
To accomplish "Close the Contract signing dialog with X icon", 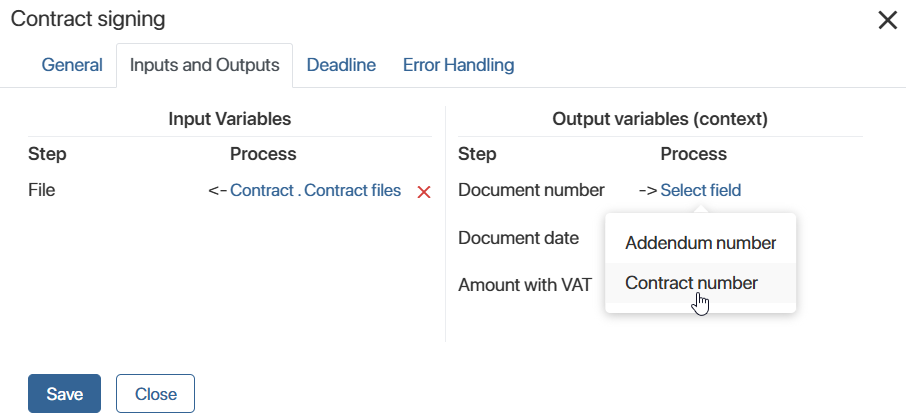I will pos(887,20).
